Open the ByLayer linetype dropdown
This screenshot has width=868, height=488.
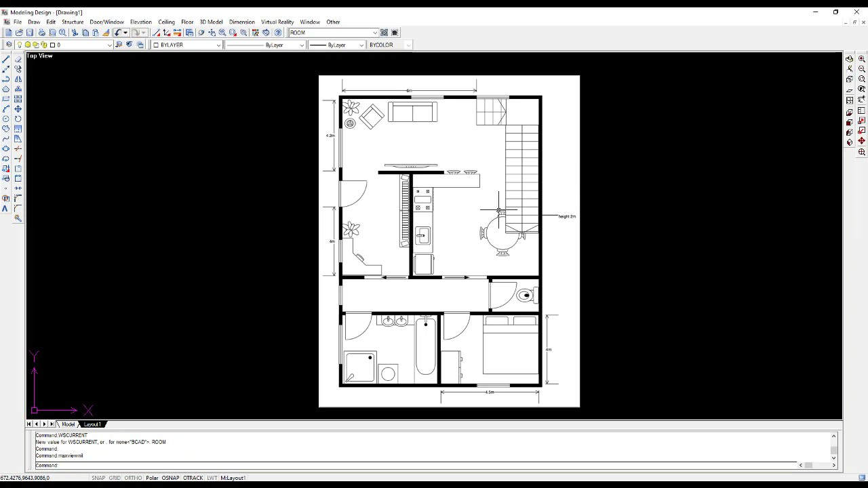click(x=302, y=45)
